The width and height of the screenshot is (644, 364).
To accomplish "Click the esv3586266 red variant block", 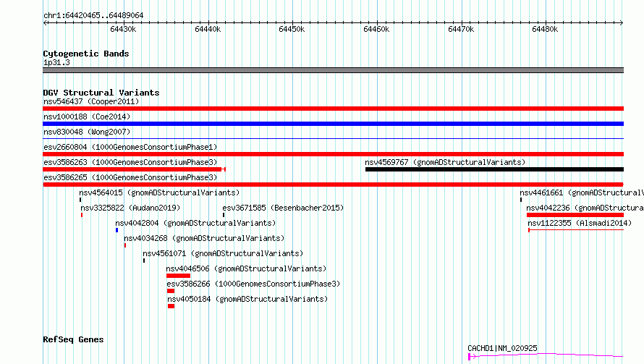I will tap(171, 291).
